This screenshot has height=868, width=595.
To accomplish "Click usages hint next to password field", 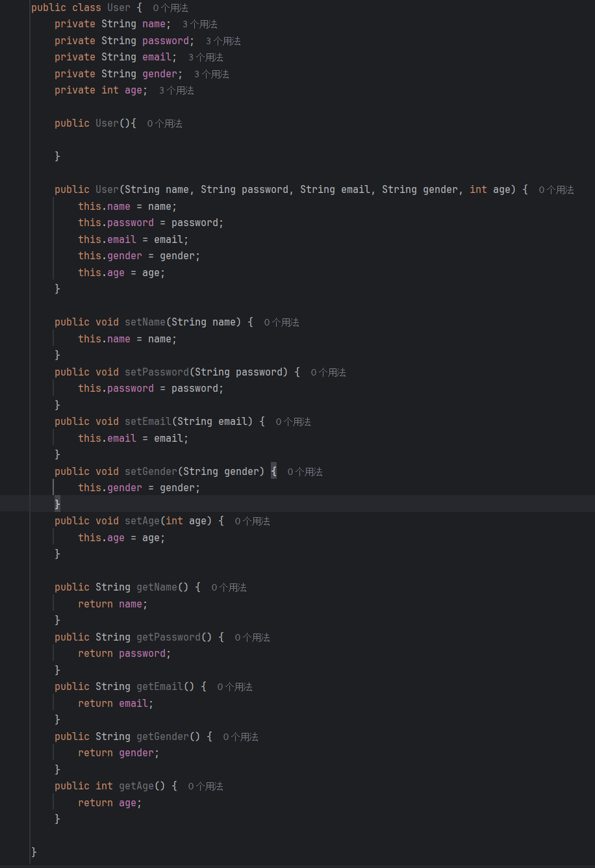I will (x=223, y=41).
